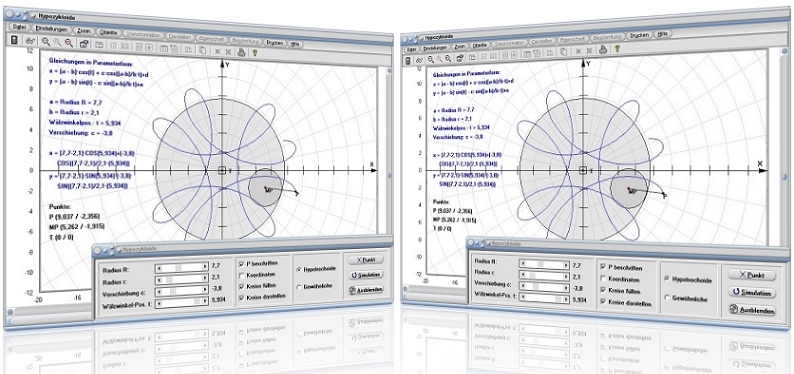Screen dimensions: 794x374
Task: Enable 'Koordinaten' checkbox in left panel
Action: 242,275
